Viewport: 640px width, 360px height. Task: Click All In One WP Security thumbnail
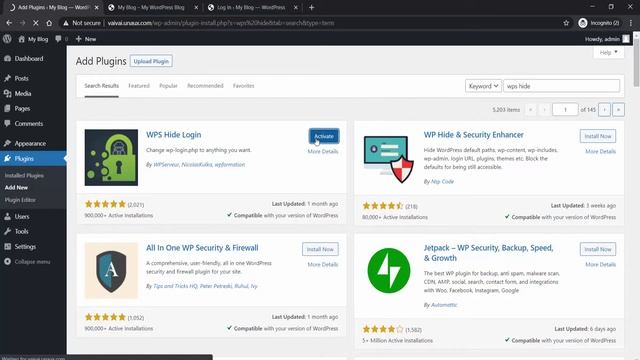[x=111, y=271]
